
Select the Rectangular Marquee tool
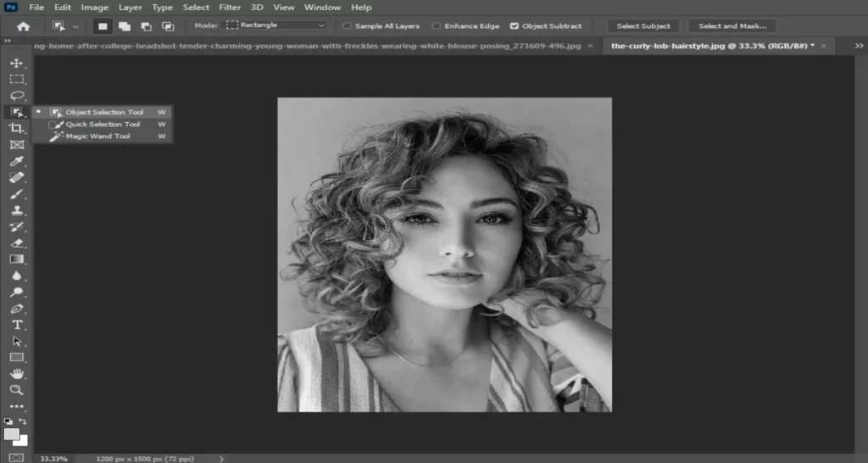tap(17, 79)
